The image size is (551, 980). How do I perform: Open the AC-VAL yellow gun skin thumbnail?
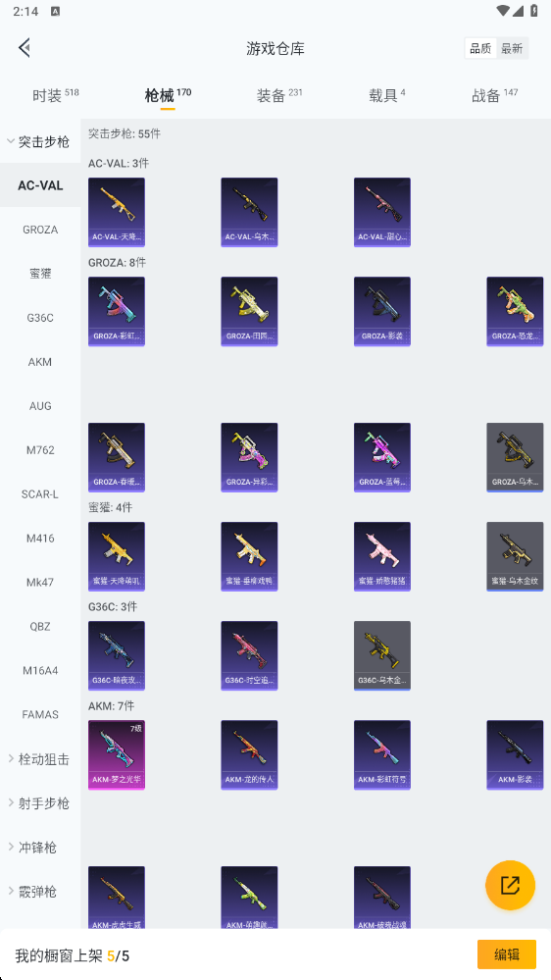[117, 212]
